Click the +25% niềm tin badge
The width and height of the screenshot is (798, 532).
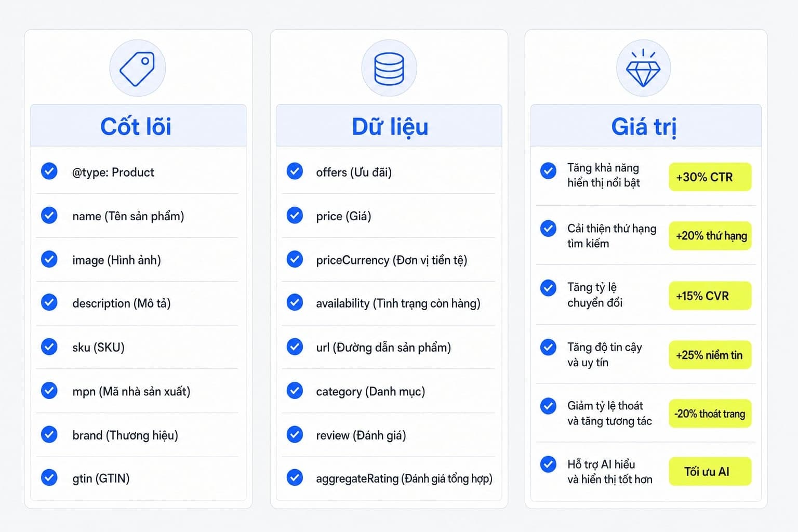coord(710,355)
